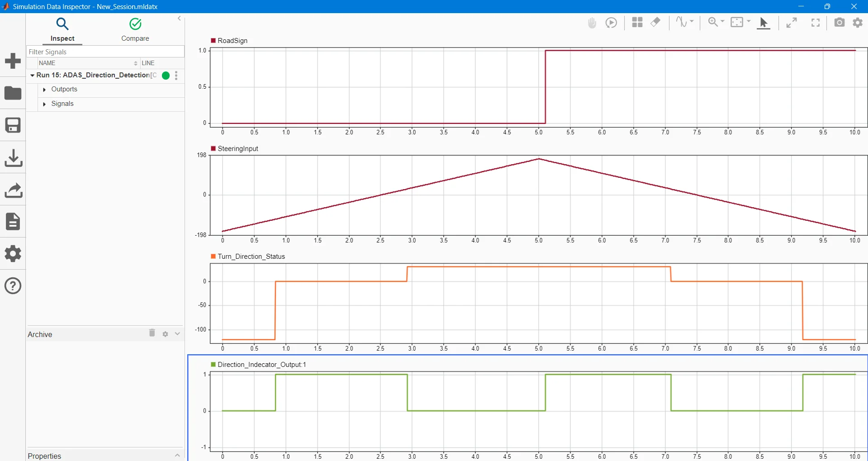868x461 pixels.
Task: Expand the Outports tree node
Action: tap(44, 90)
